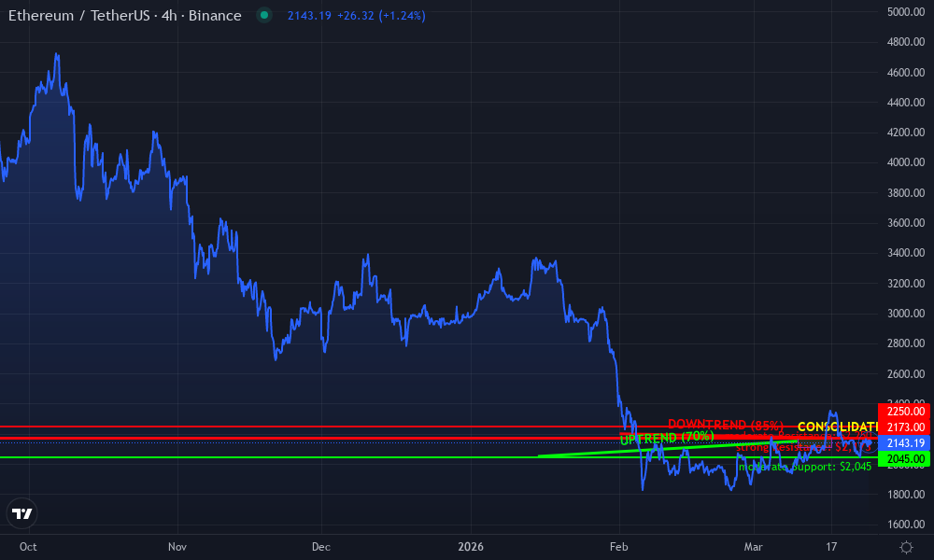Click the moderate support: $2,045 text note
This screenshot has width=934, height=560.
pyautogui.click(x=803, y=465)
